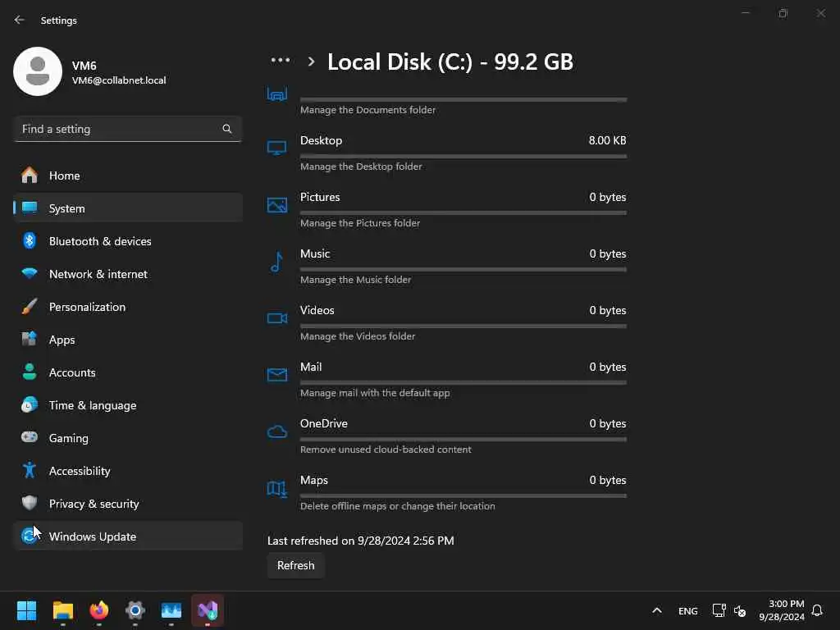The image size is (840, 630).
Task: Open Bluetooth & devices section
Action: [x=99, y=241]
